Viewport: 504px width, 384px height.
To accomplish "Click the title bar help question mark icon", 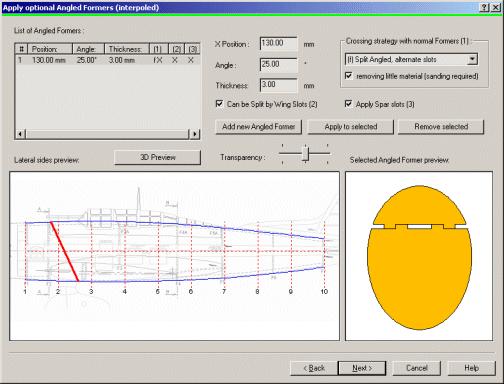I will coord(485,7).
